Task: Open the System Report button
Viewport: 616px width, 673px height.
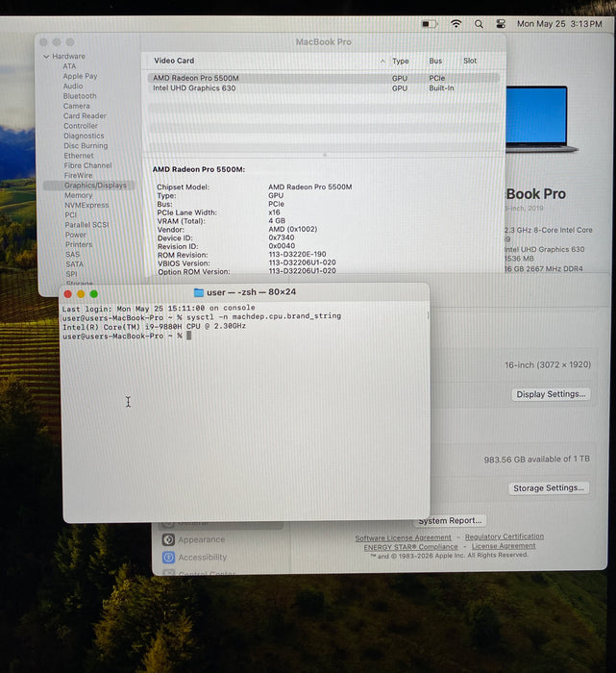Action: [x=450, y=521]
